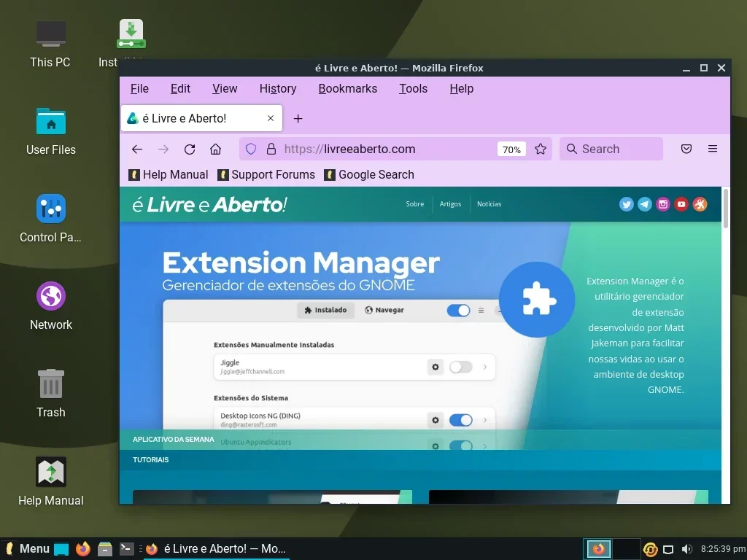Open the site's Twitter icon

point(627,204)
